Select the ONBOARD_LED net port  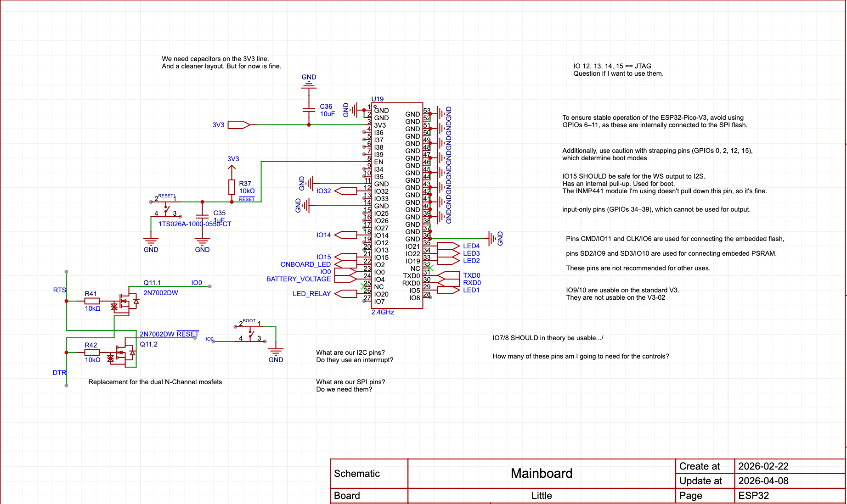(x=345, y=264)
